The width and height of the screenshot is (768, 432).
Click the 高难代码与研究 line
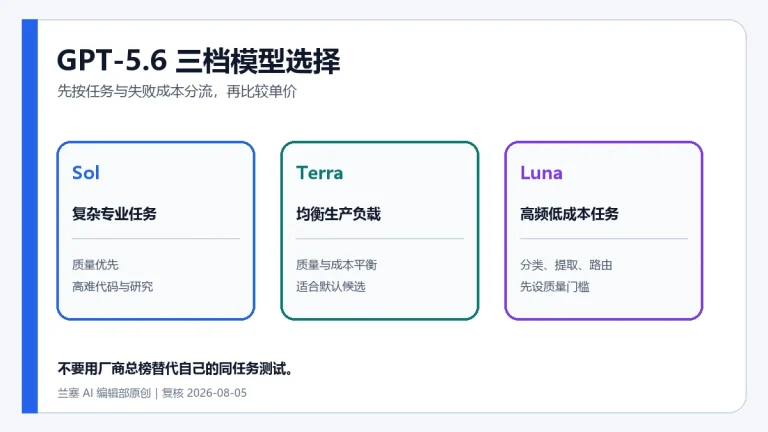[113, 287]
